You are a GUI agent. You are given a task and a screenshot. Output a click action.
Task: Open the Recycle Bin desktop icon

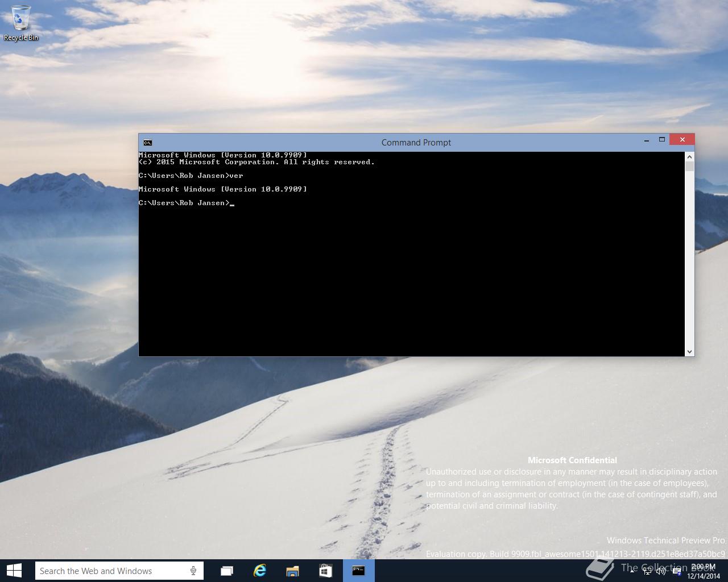(21, 23)
